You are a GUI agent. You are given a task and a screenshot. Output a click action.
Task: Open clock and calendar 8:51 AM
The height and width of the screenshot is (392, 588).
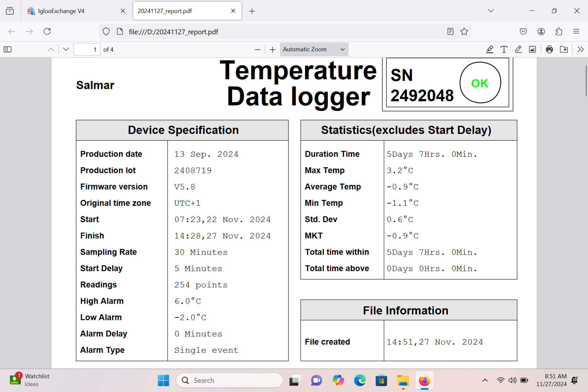pos(551,380)
